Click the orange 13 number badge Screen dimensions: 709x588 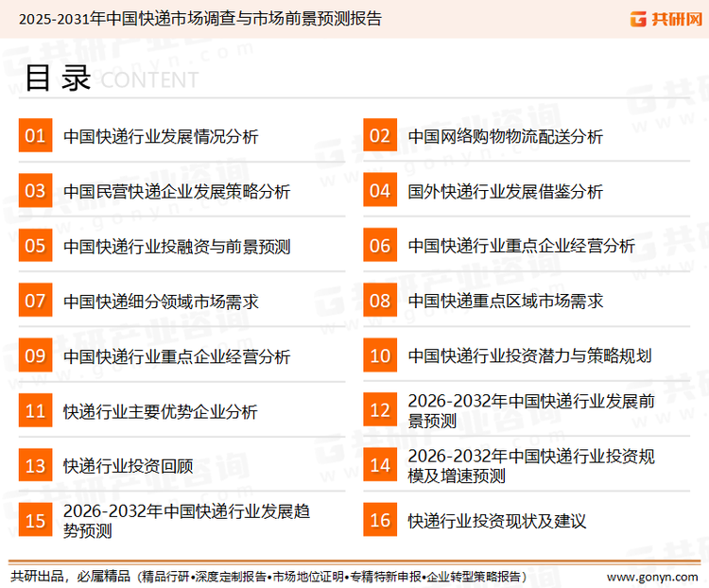[x=35, y=465]
